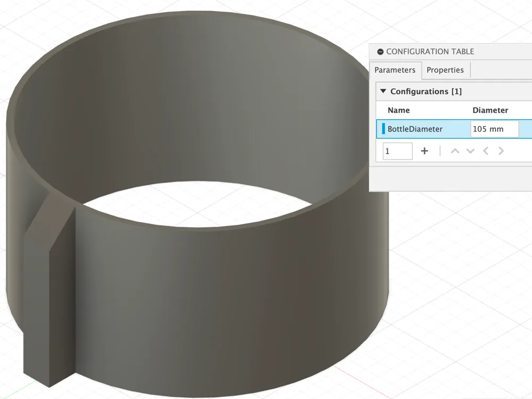Open the Properties tab

(445, 70)
